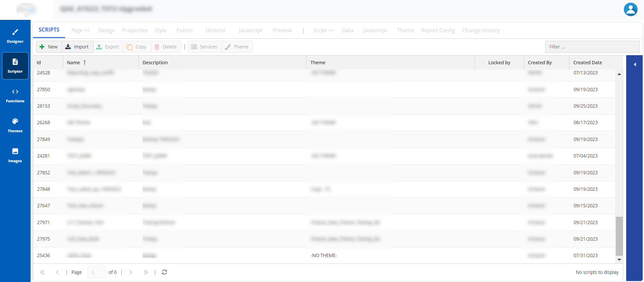This screenshot has height=282, width=644.
Task: Select the row with Id 27971
Action: tap(324, 222)
